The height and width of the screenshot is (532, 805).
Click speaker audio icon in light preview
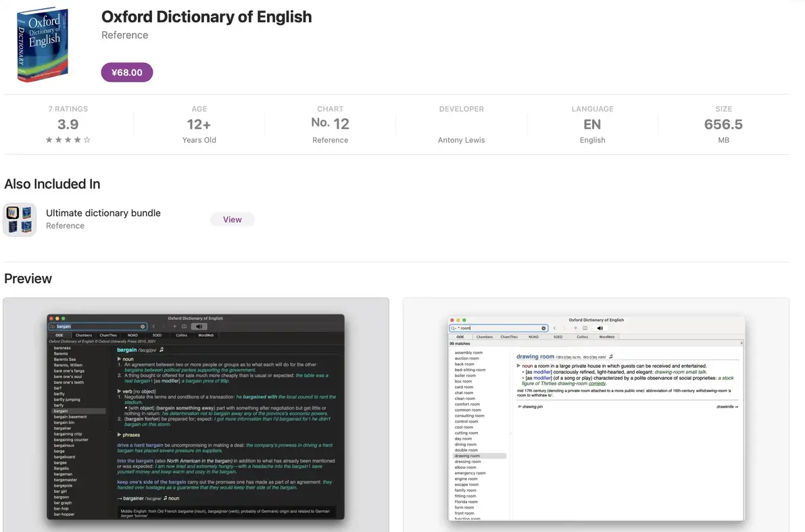pos(600,328)
